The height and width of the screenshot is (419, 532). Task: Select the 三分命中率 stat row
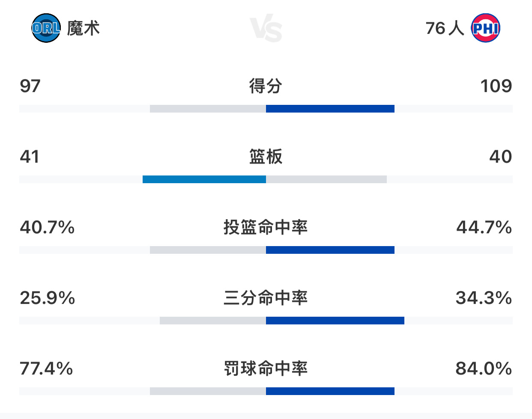coord(266,298)
